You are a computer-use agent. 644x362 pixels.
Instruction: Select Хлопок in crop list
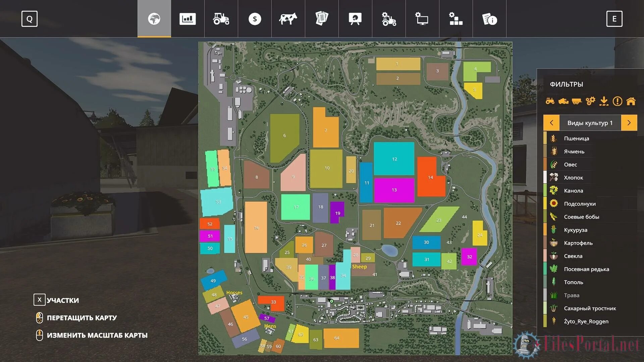(x=590, y=178)
